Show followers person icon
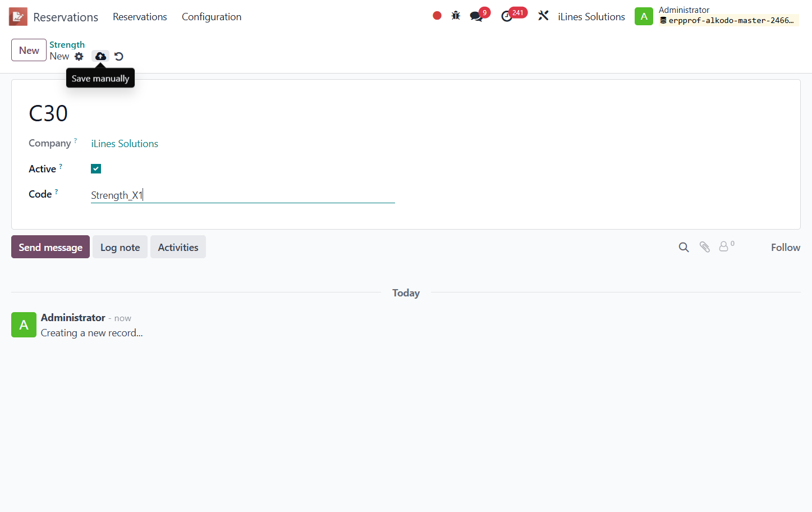This screenshot has height=512, width=812. click(724, 246)
